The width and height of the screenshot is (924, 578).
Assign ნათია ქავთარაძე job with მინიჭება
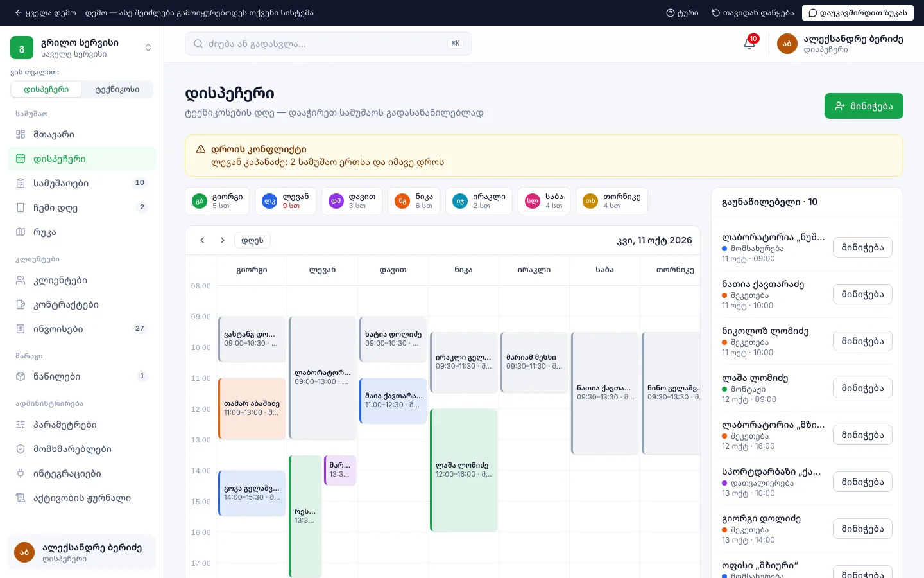click(x=862, y=294)
